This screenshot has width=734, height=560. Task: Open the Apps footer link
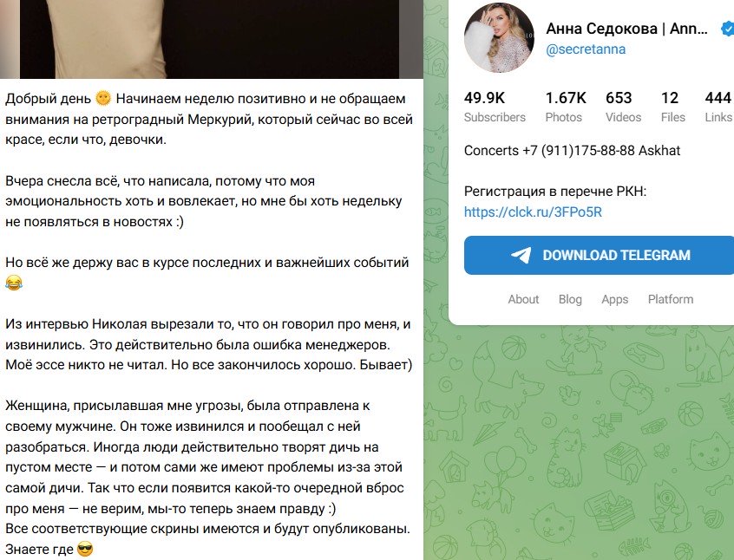[614, 299]
